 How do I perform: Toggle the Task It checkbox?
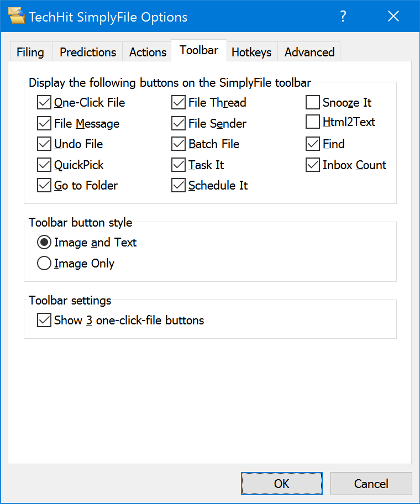[179, 165]
